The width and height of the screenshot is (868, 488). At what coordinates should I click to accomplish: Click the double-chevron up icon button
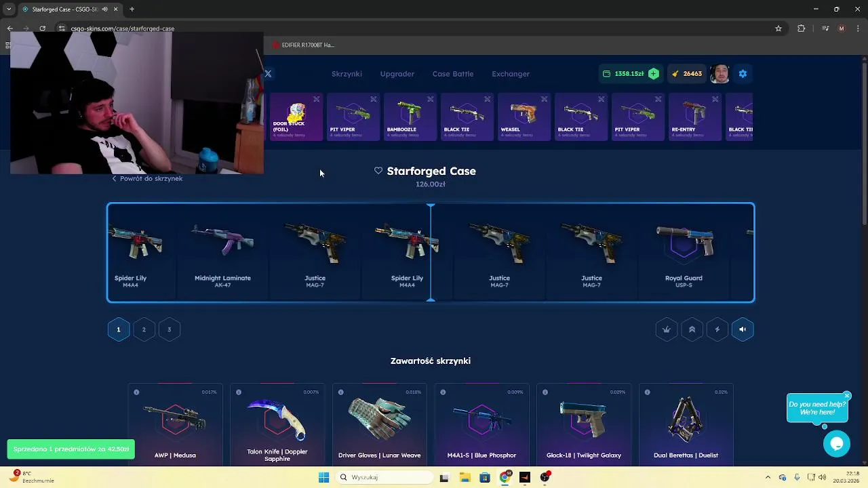[692, 329]
